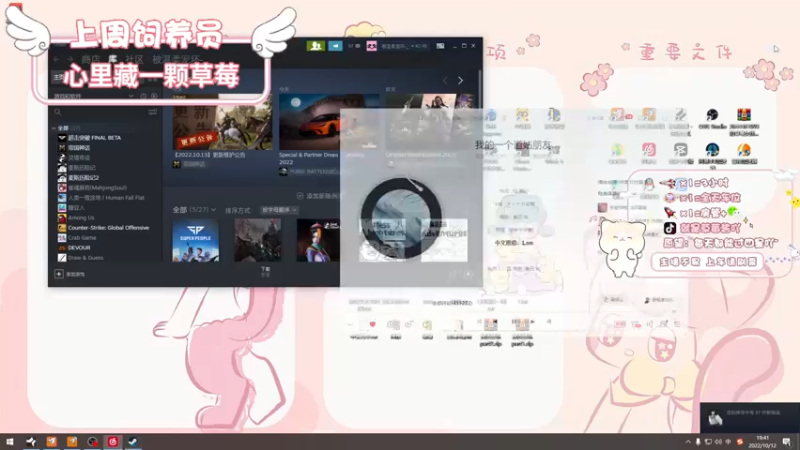
Task: Open the sort order 按字母顺序 dropdown
Action: tap(280, 210)
